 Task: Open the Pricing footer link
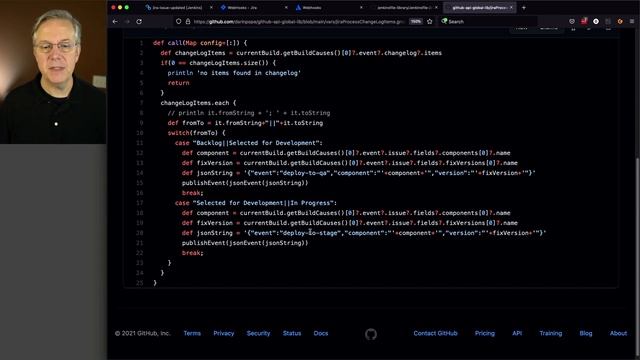coord(484,333)
